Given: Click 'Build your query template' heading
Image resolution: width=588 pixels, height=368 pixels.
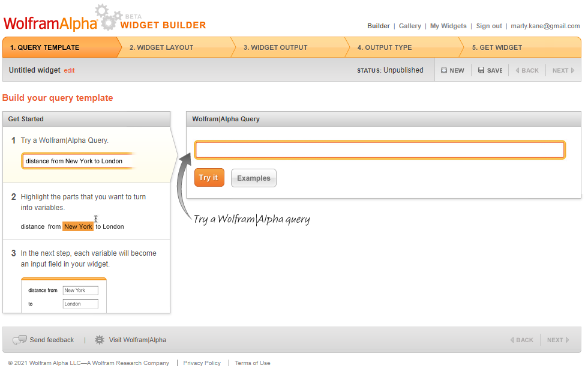Looking at the screenshot, I should [x=58, y=98].
